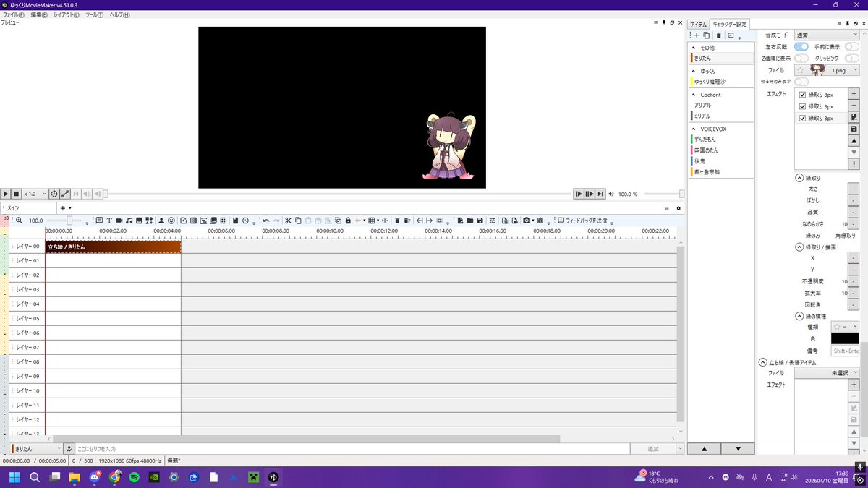
Task: Open the effect list three-dot menu
Action: [854, 164]
